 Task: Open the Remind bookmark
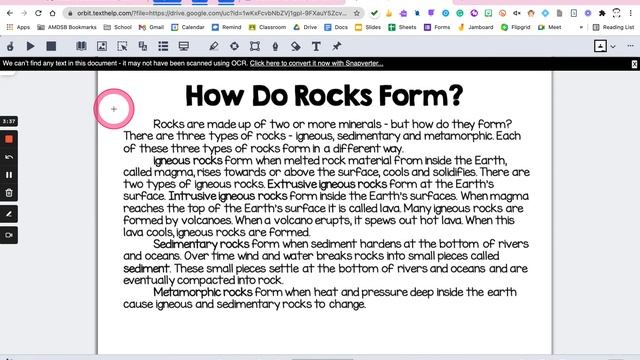pos(227,27)
